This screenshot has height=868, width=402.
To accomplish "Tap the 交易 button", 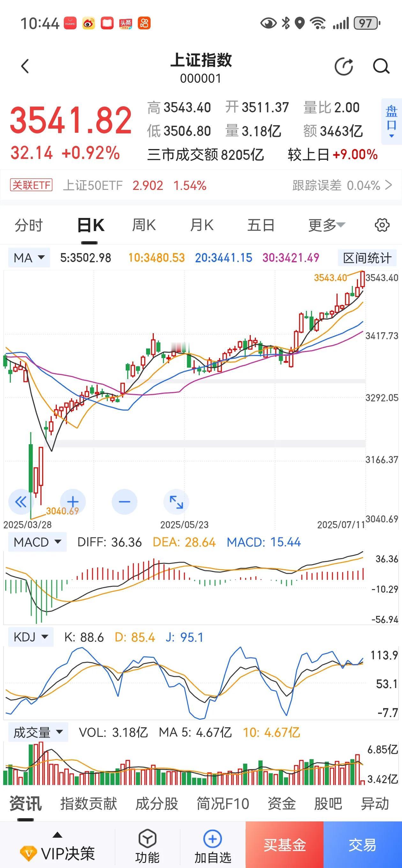I will 362,845.
